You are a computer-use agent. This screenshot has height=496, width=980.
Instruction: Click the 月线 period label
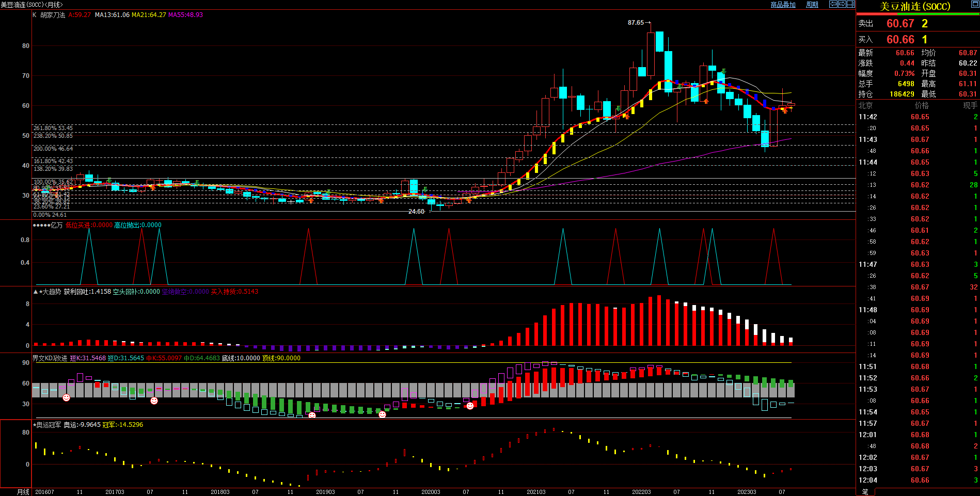pos(23,492)
